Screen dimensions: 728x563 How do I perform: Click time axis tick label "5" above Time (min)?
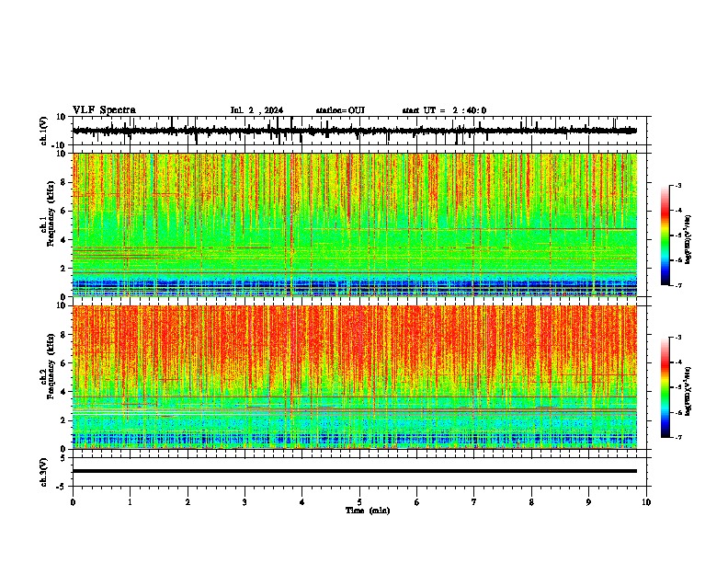(359, 502)
